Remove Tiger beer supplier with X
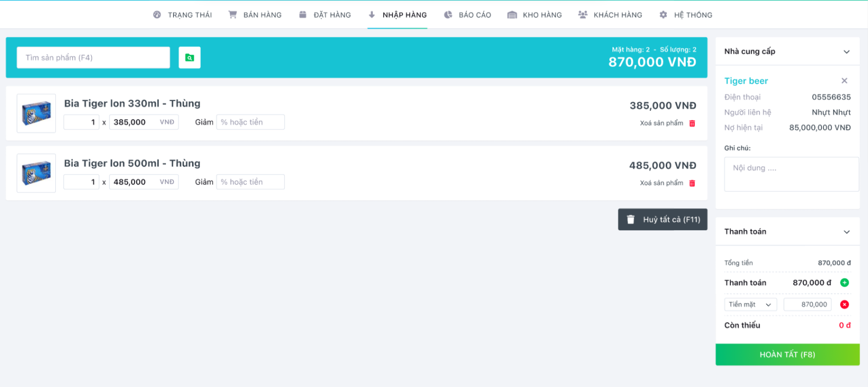 click(844, 81)
